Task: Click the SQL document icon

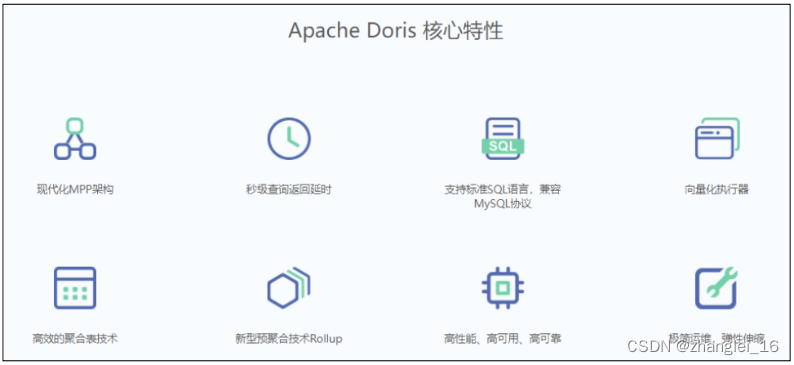Action: [502, 139]
